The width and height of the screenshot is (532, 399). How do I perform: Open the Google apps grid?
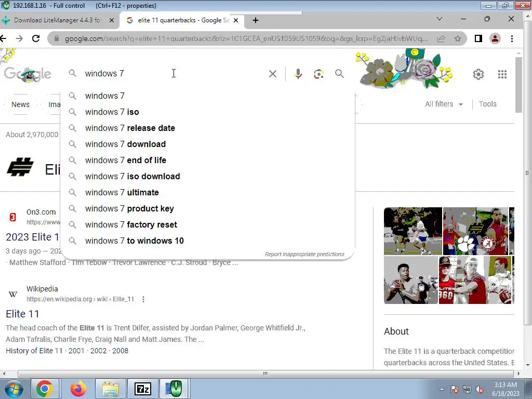coord(502,74)
